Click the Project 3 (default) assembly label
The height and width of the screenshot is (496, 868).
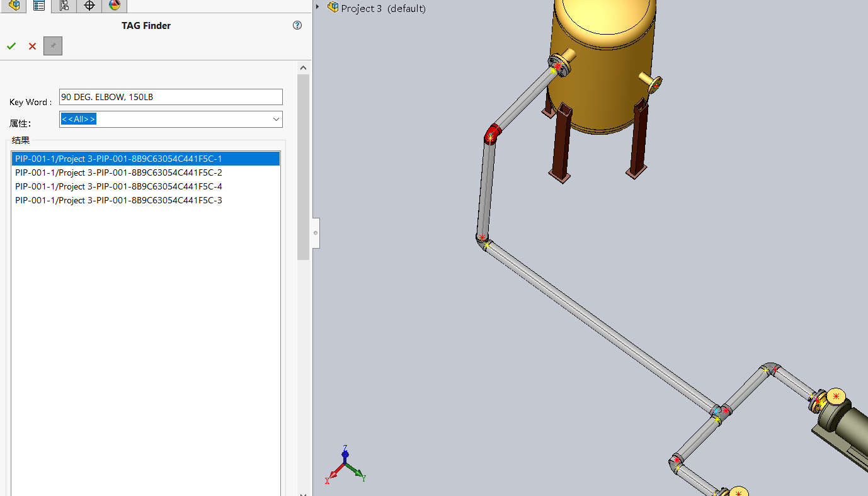(x=383, y=8)
